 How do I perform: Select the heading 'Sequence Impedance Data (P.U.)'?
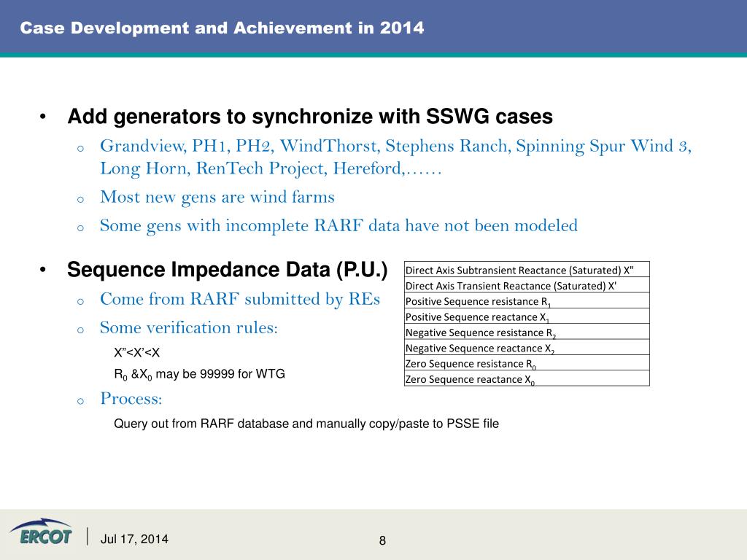coord(228,270)
